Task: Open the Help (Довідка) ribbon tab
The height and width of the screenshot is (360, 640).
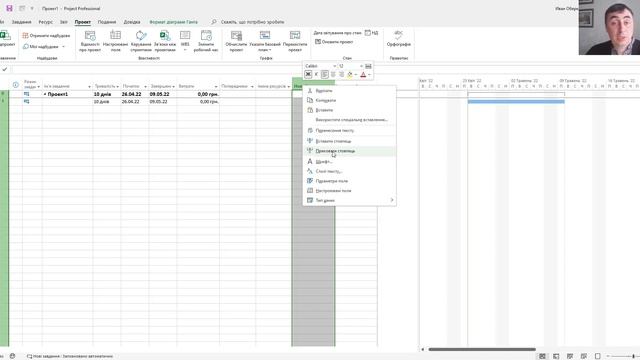Action: point(132,22)
